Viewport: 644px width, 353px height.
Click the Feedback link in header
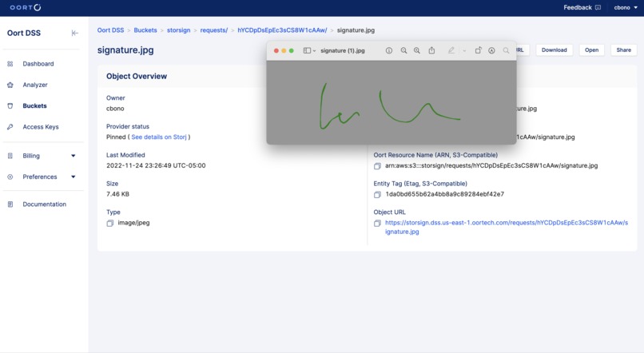[582, 7]
